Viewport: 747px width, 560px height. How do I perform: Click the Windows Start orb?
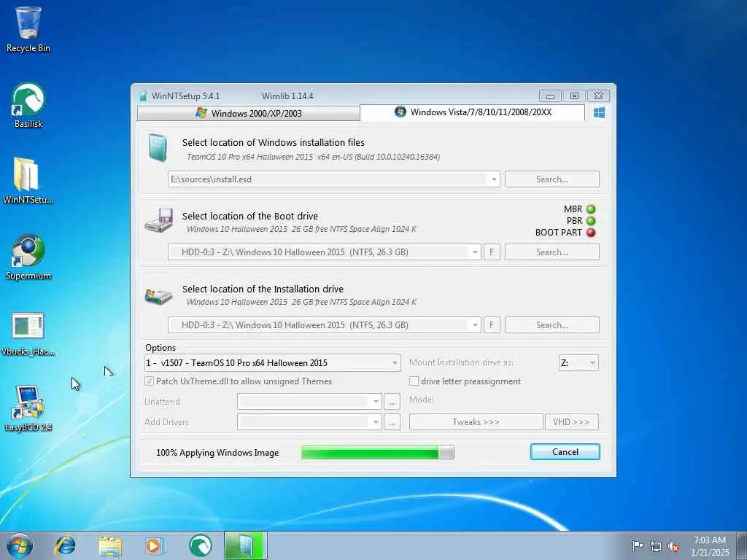point(20,545)
